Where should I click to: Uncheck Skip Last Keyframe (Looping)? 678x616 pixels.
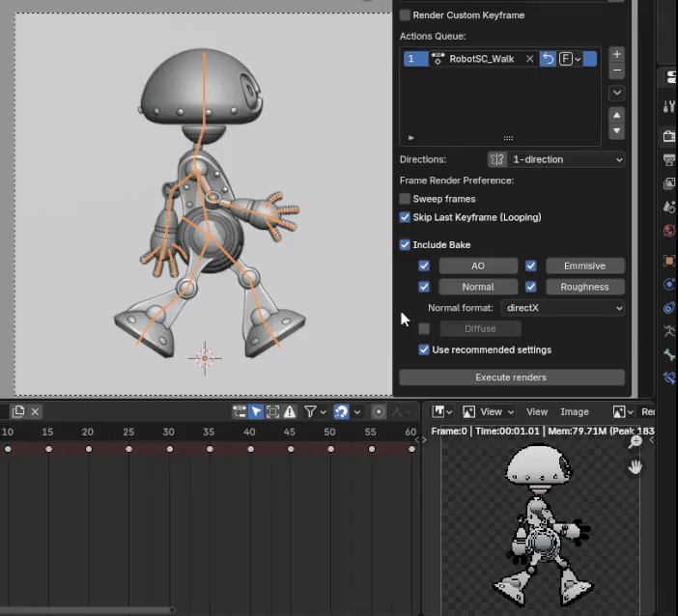[x=406, y=217]
